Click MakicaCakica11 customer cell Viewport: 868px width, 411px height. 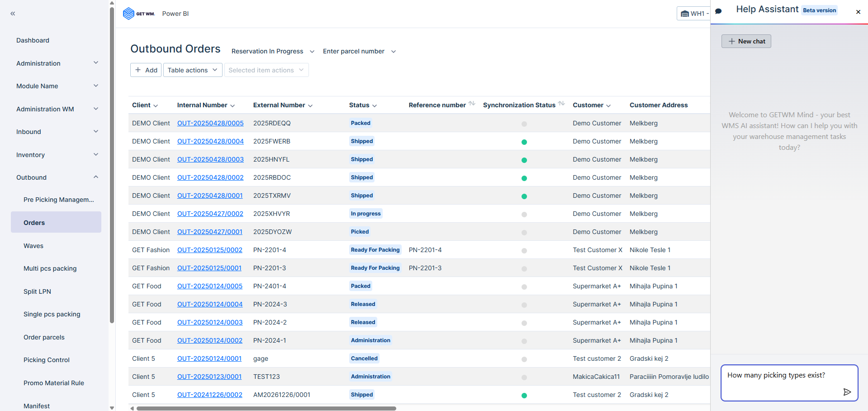[596, 377]
